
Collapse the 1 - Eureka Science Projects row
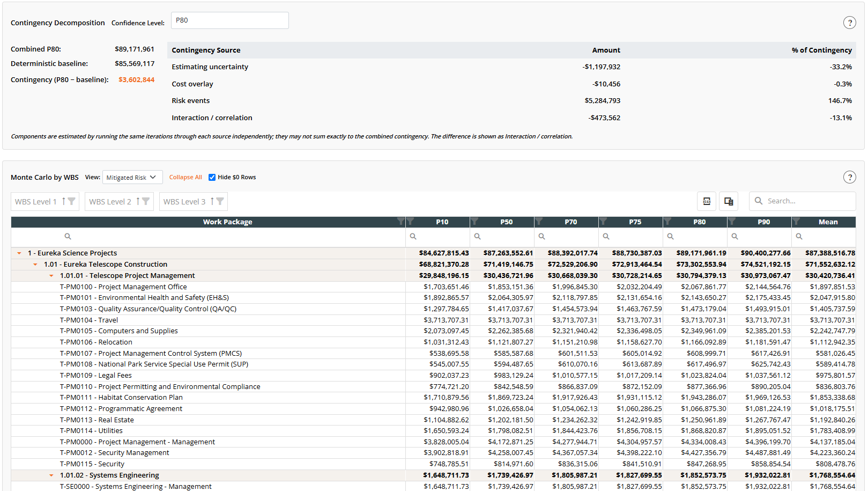pyautogui.click(x=19, y=253)
